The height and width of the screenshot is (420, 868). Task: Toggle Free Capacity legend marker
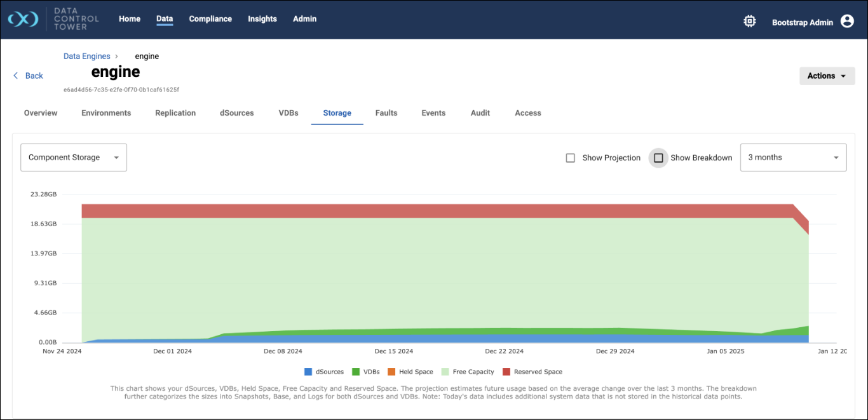coord(445,372)
